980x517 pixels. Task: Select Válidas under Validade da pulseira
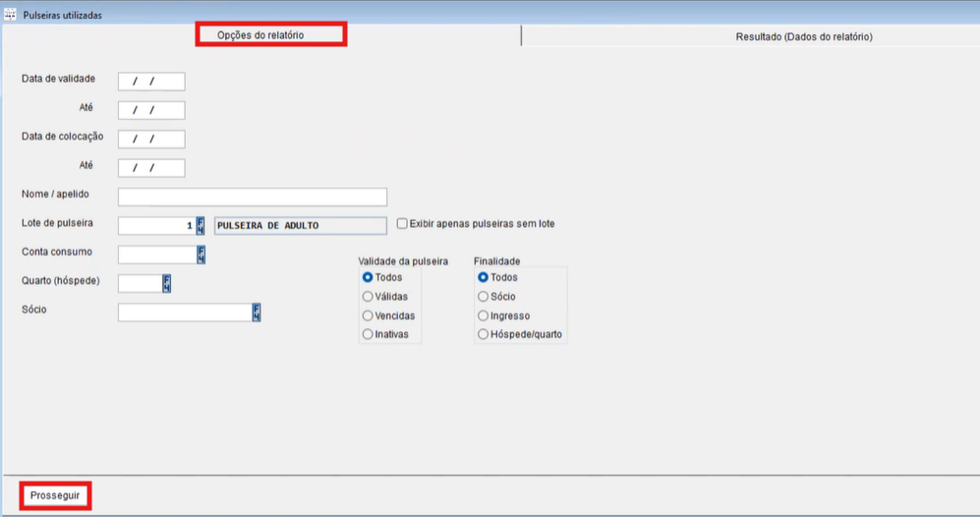pos(369,297)
